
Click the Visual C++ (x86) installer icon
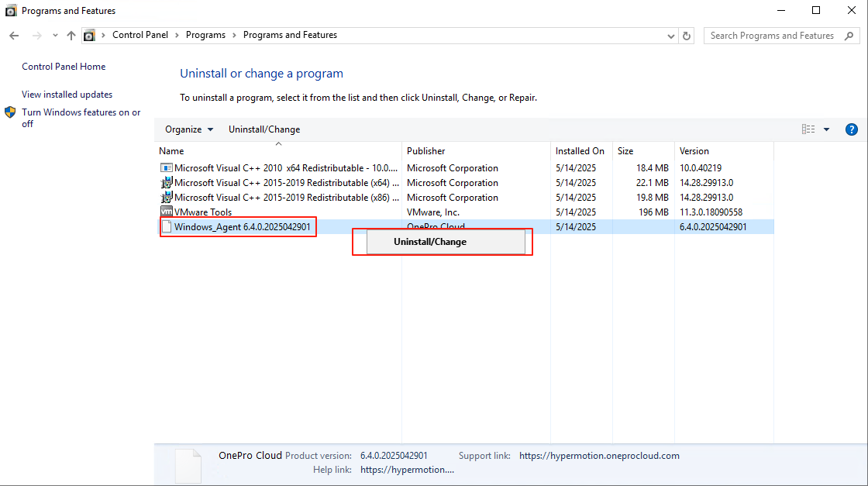(x=166, y=198)
